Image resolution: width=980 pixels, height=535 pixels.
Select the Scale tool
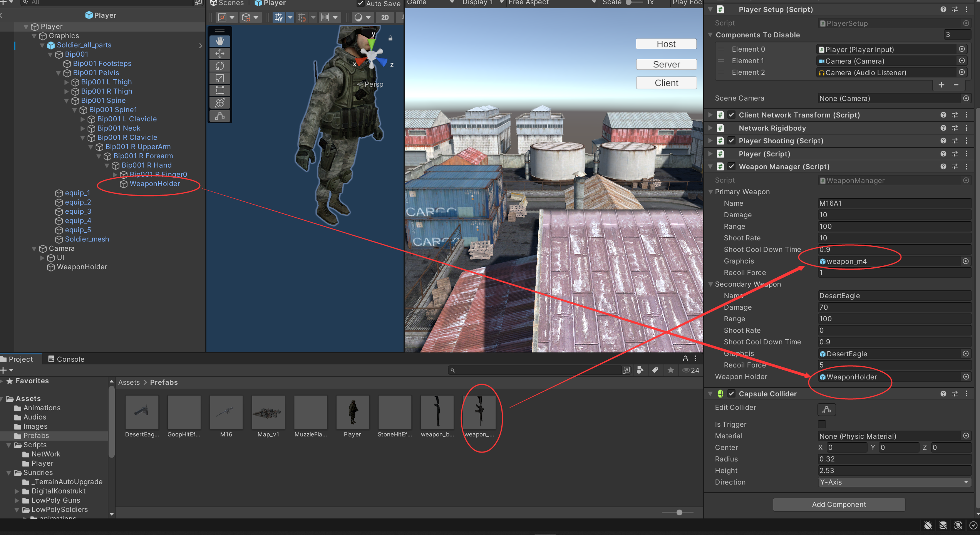220,78
